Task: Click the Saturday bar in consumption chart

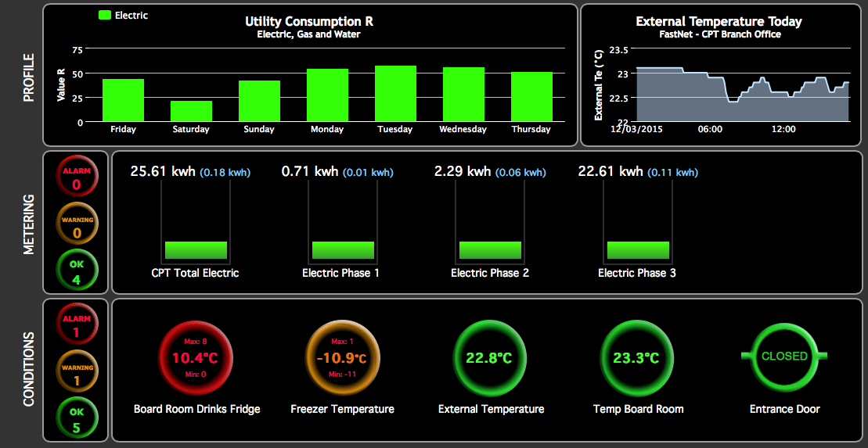Action: pyautogui.click(x=192, y=111)
